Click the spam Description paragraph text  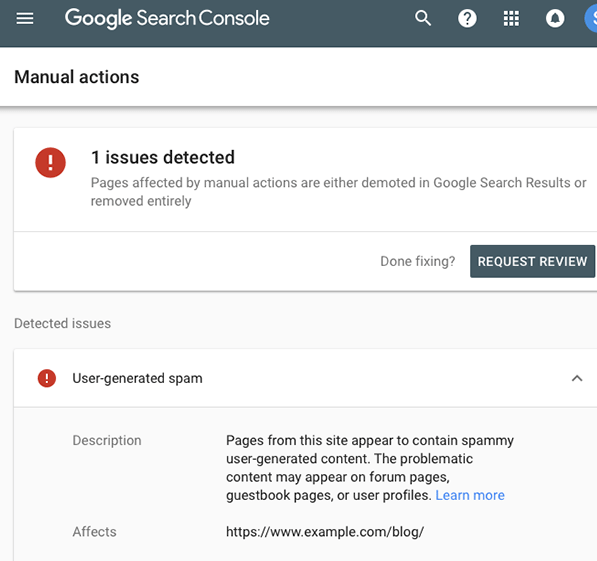[x=370, y=468]
